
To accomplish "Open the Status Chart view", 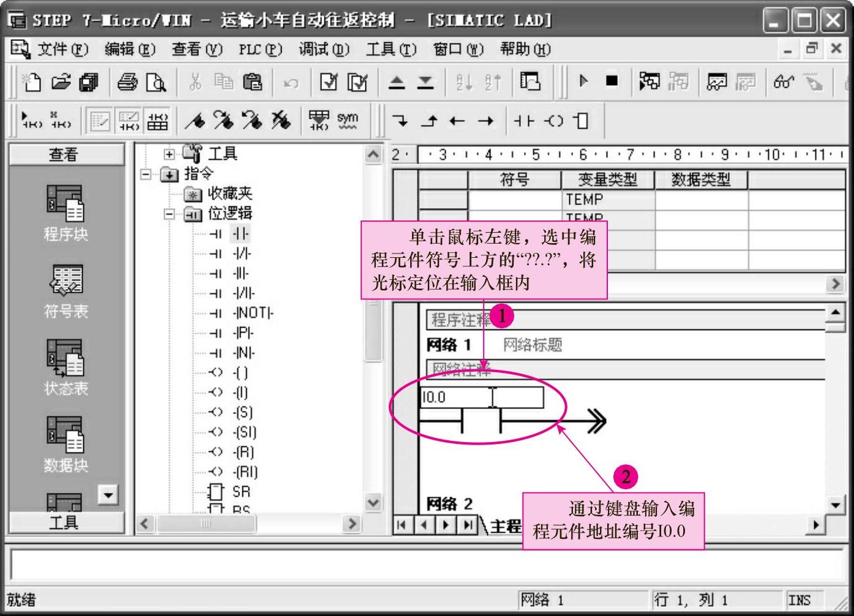I will 66,368.
